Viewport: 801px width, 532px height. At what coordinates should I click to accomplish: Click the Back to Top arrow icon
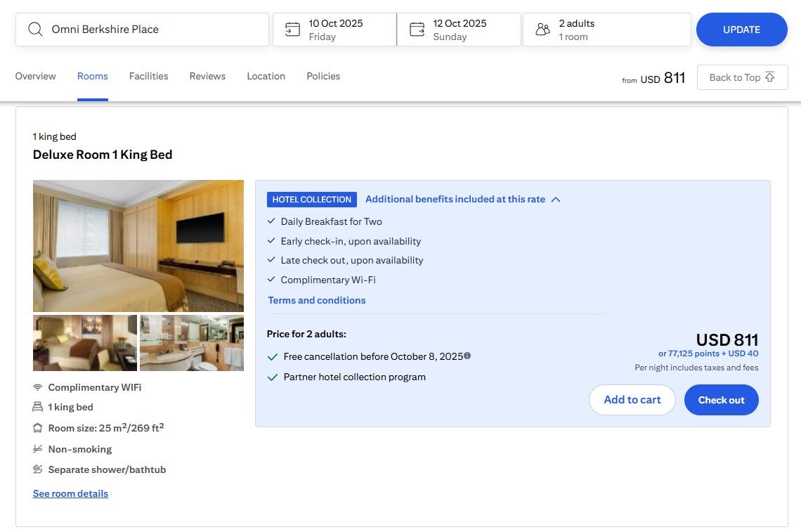pyautogui.click(x=770, y=77)
